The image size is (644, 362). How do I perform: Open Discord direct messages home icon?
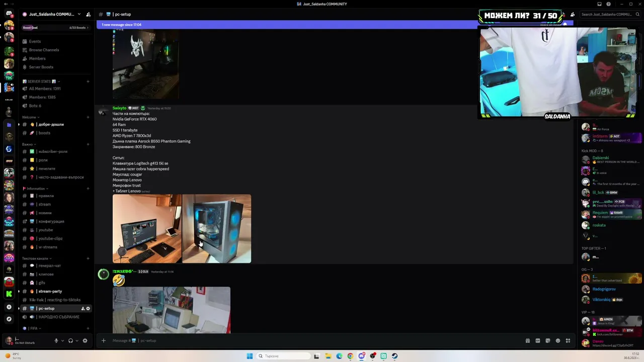click(x=9, y=14)
